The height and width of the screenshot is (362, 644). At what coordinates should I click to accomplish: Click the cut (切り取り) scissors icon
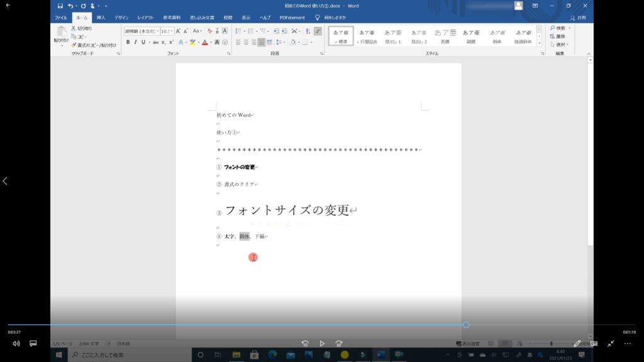click(74, 28)
